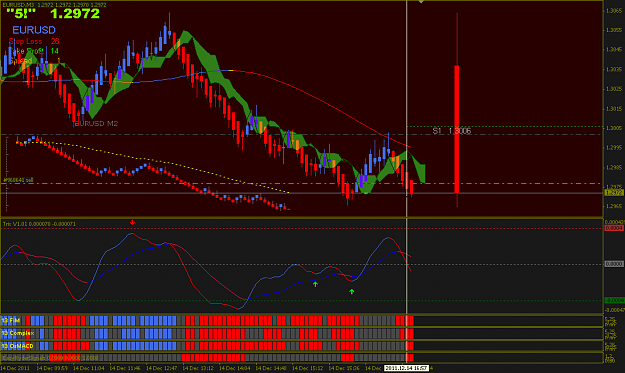Click the 0.0000 oscillator zero level tag

[614, 264]
